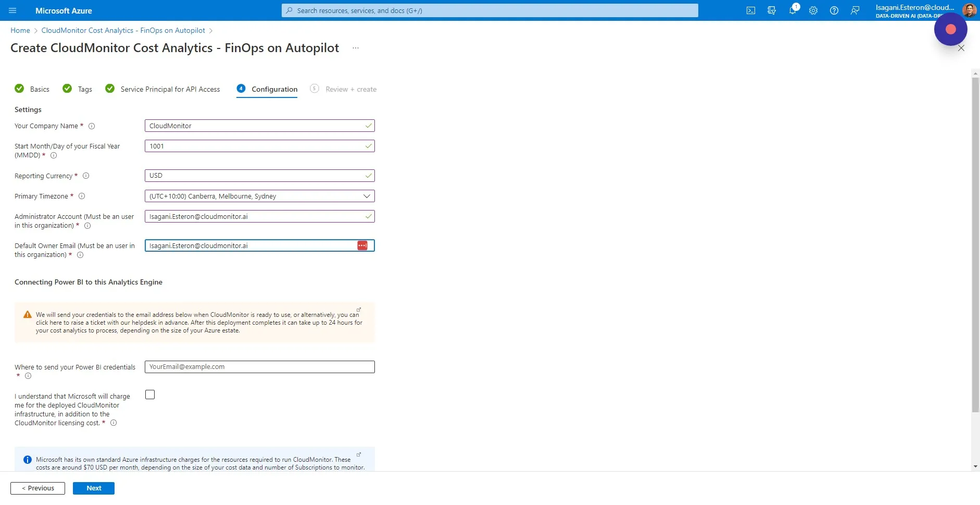
Task: Select the Configuration tab
Action: point(267,89)
